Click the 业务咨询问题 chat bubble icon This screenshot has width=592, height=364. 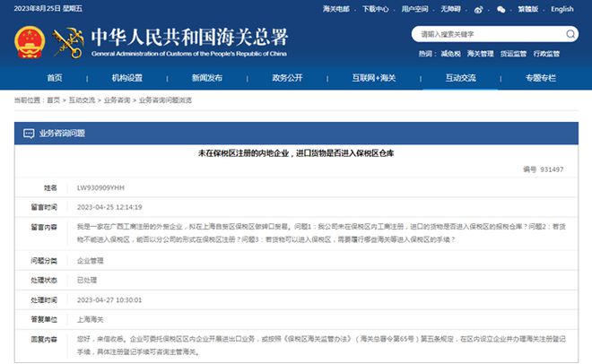point(29,134)
